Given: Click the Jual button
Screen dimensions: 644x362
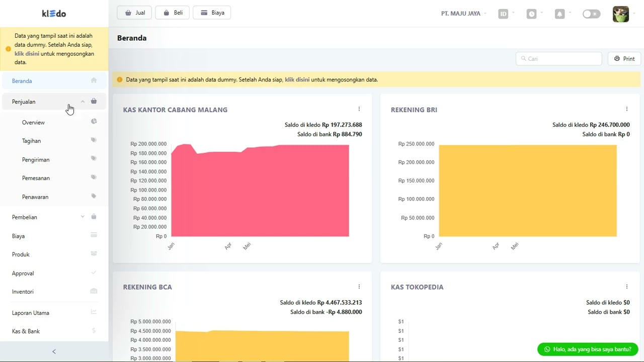Looking at the screenshot, I should [134, 13].
